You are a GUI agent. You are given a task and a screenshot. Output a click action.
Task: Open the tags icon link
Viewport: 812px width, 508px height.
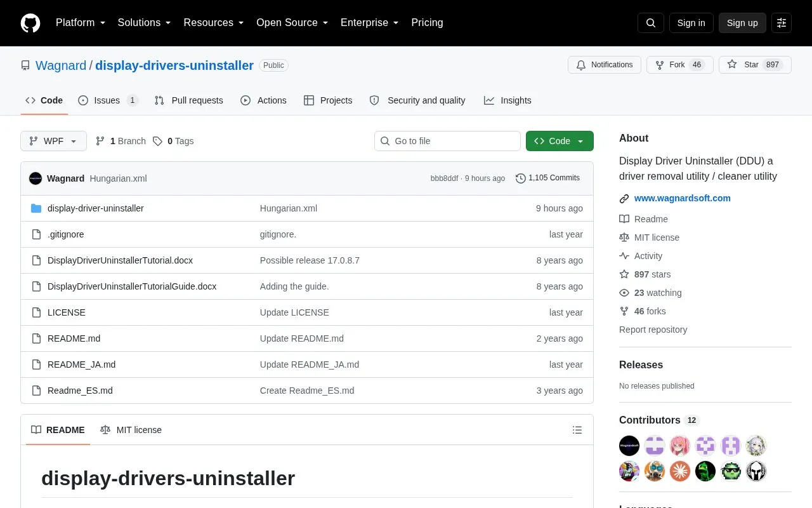pyautogui.click(x=157, y=141)
